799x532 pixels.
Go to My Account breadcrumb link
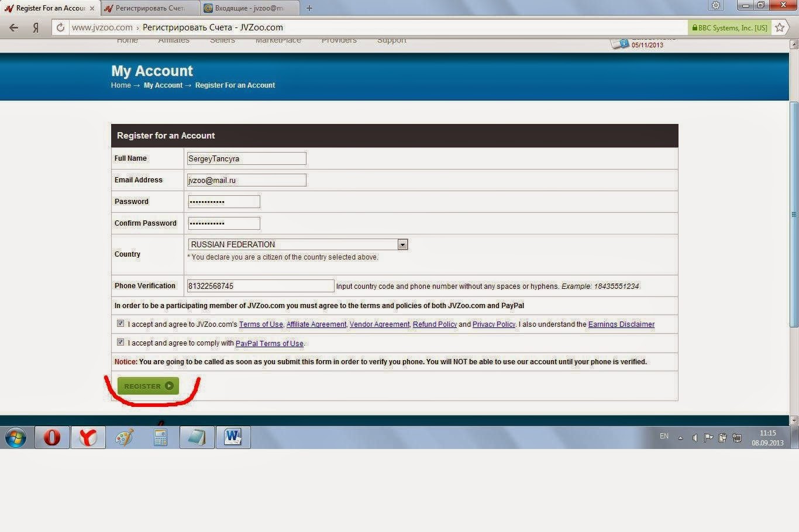pos(163,85)
